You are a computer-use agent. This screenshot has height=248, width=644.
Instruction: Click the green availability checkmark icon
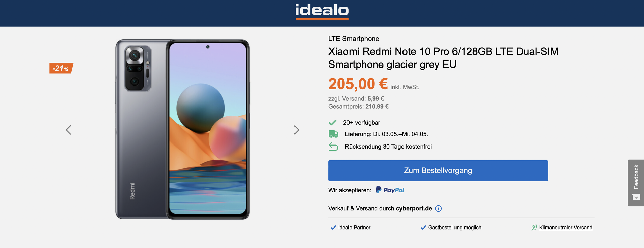(333, 122)
